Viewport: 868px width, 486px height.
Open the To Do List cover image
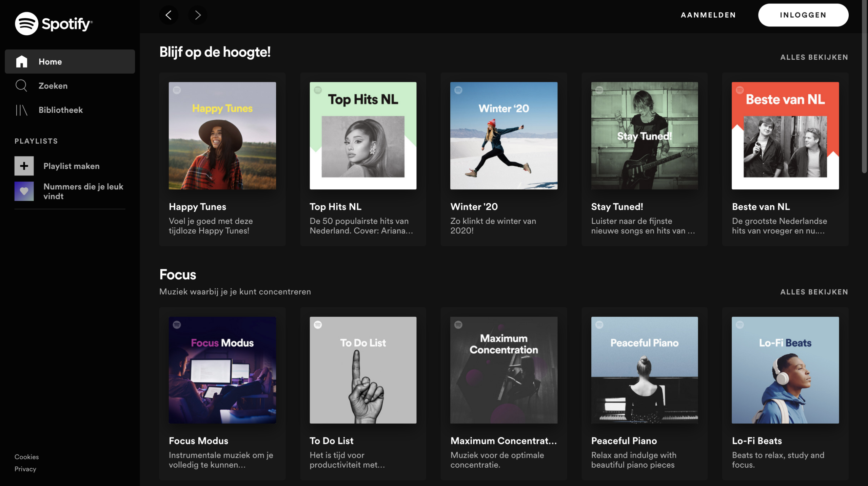[363, 370]
